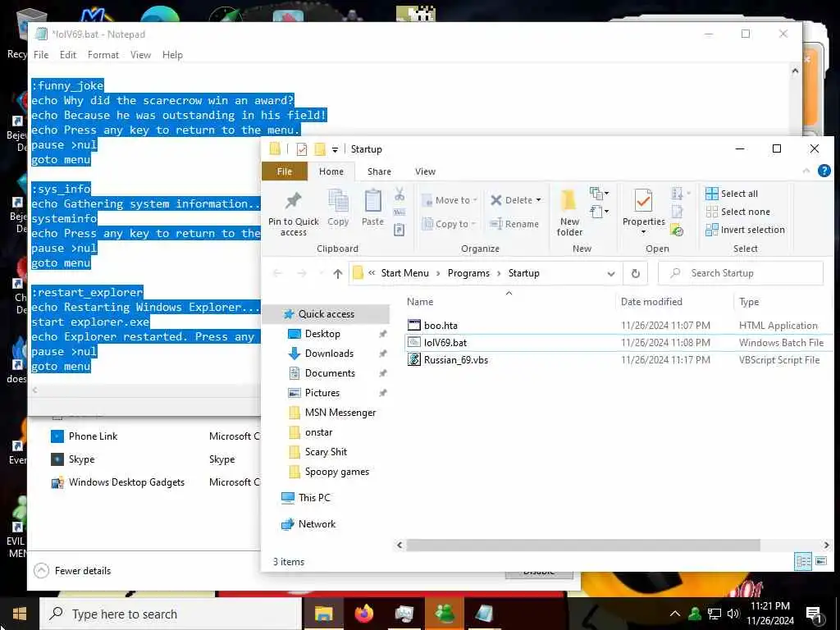Click Quick Access Toolbar properties icon
The width and height of the screenshot is (840, 630).
[302, 149]
